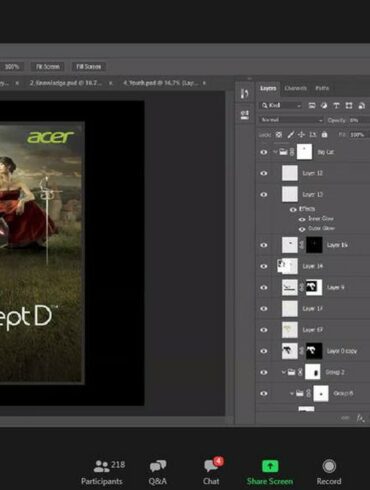Click Layer 9's layer mask thumbnail
Screen dimensions: 370x490
pyautogui.click(x=314, y=287)
